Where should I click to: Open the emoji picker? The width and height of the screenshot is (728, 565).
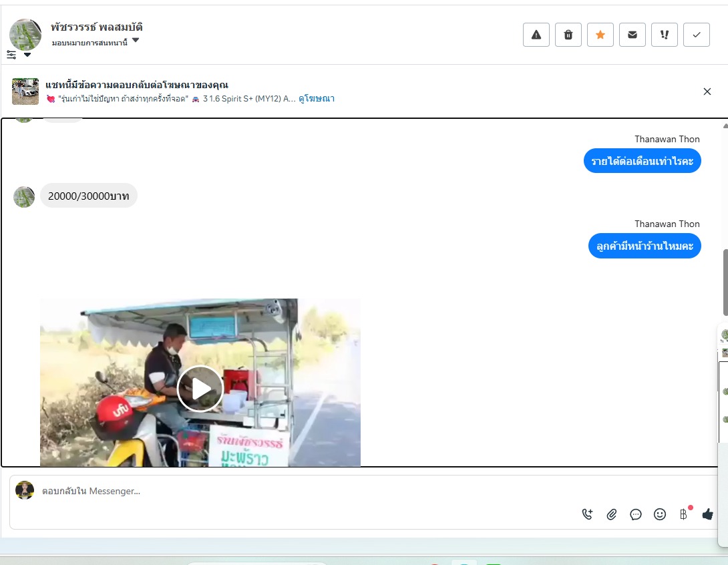[660, 514]
